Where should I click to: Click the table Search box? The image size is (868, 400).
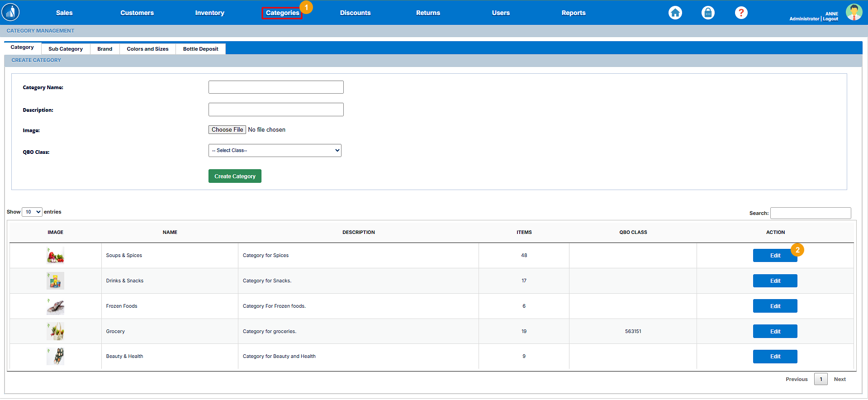(x=810, y=213)
